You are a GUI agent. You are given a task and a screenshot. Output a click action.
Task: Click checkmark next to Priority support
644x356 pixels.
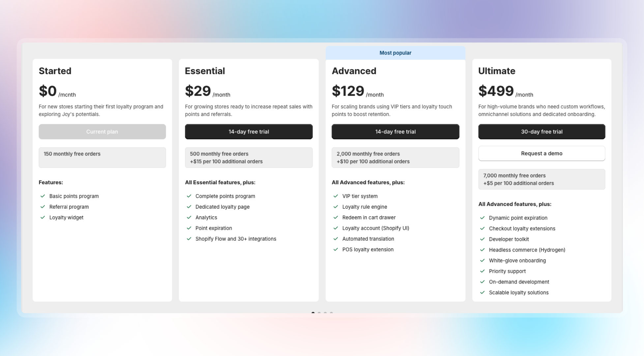482,271
